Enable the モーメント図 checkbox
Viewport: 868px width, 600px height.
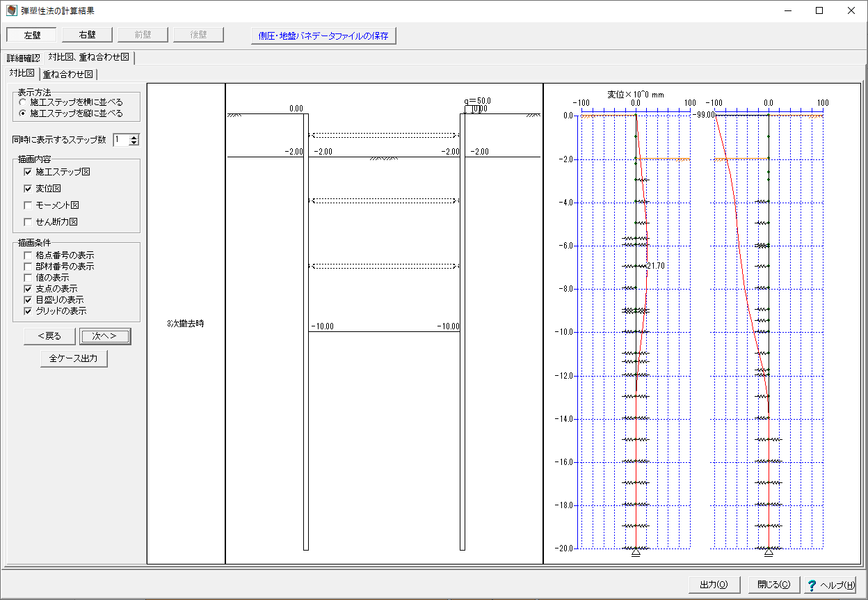[28, 205]
